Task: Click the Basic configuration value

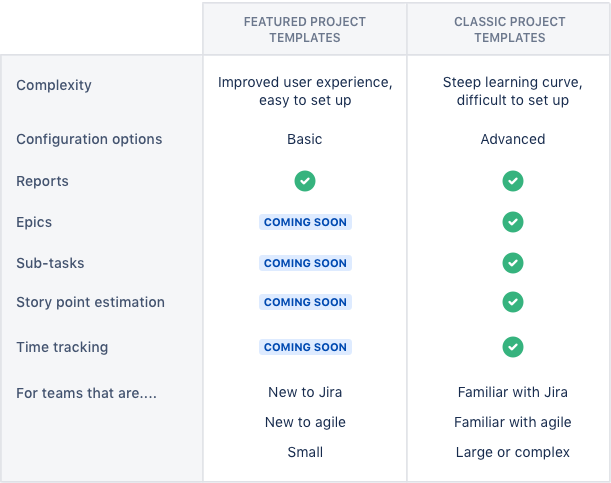Action: click(x=305, y=139)
